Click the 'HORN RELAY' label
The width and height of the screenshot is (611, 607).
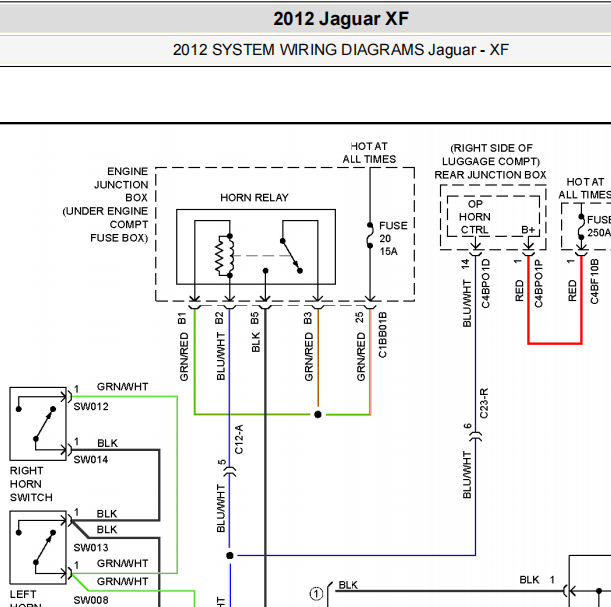click(x=254, y=198)
